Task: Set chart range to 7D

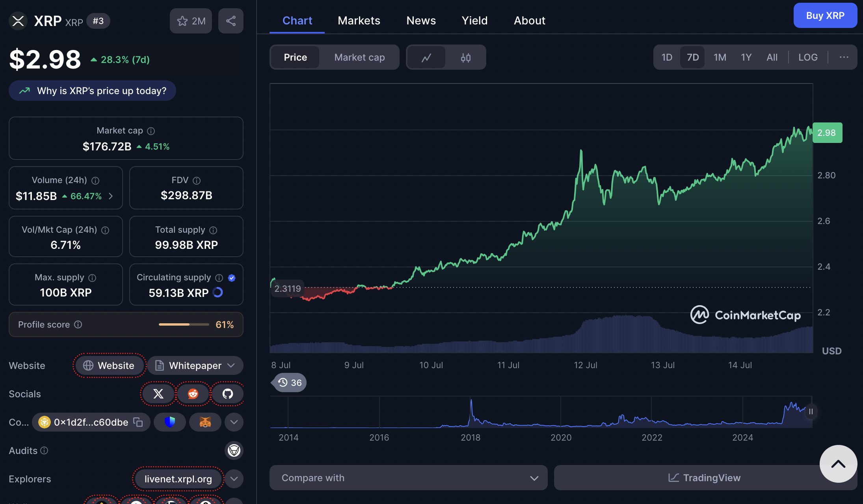Action: click(x=692, y=57)
